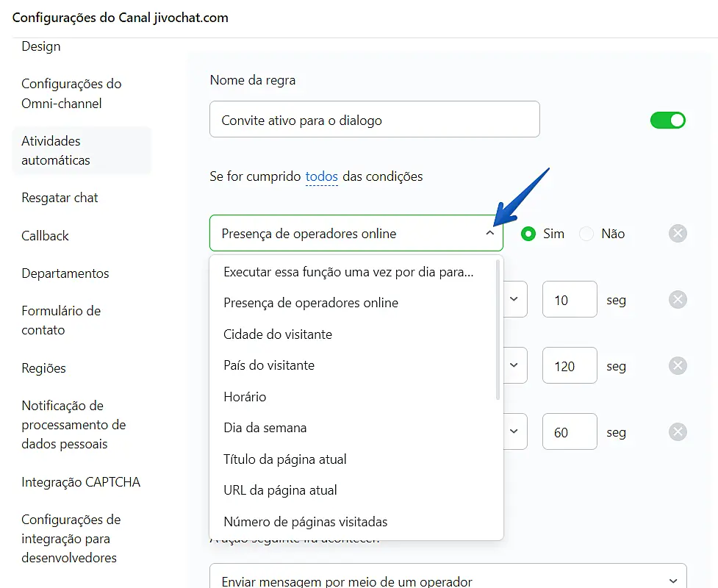The height and width of the screenshot is (588, 718).
Task: Expand the Enviar mensagem action dropdown
Action: [x=669, y=581]
